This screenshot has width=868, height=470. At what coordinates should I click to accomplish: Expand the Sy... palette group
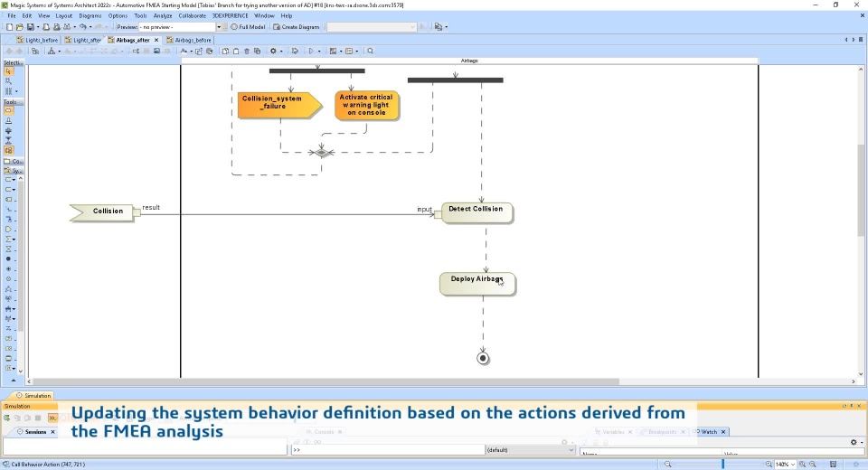tap(13, 171)
